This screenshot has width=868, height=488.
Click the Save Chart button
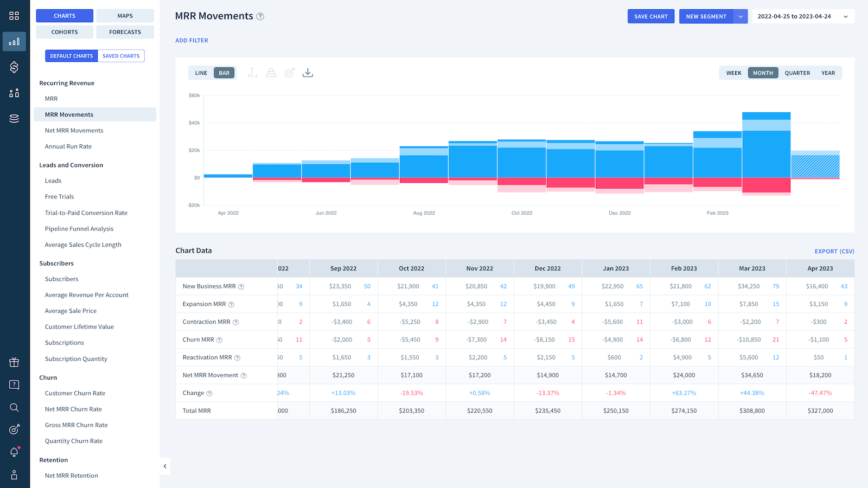pyautogui.click(x=650, y=16)
